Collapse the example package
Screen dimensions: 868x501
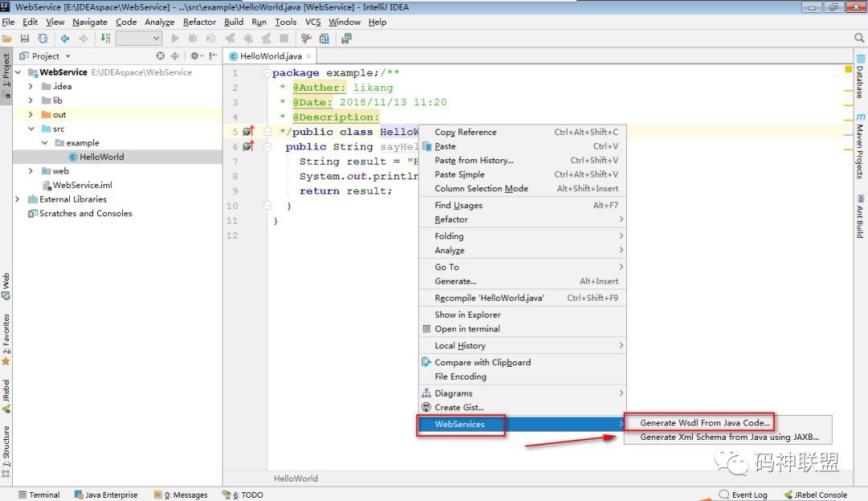(45, 142)
